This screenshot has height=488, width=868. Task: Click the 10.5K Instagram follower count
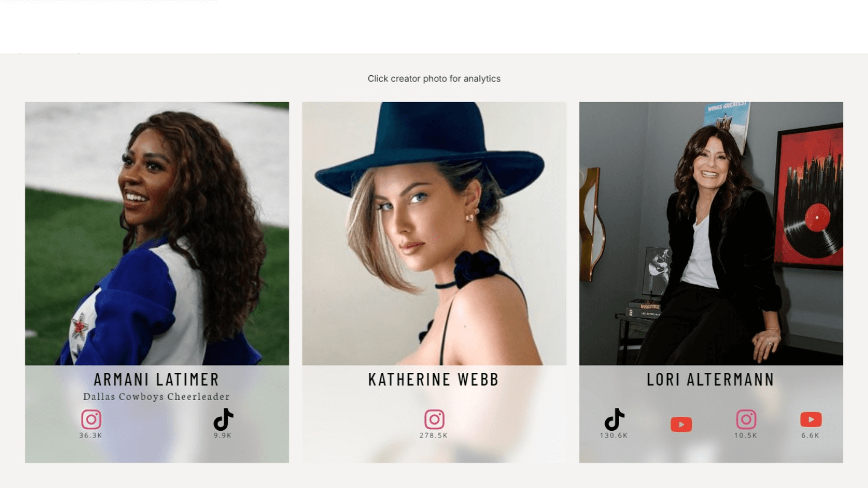click(746, 436)
